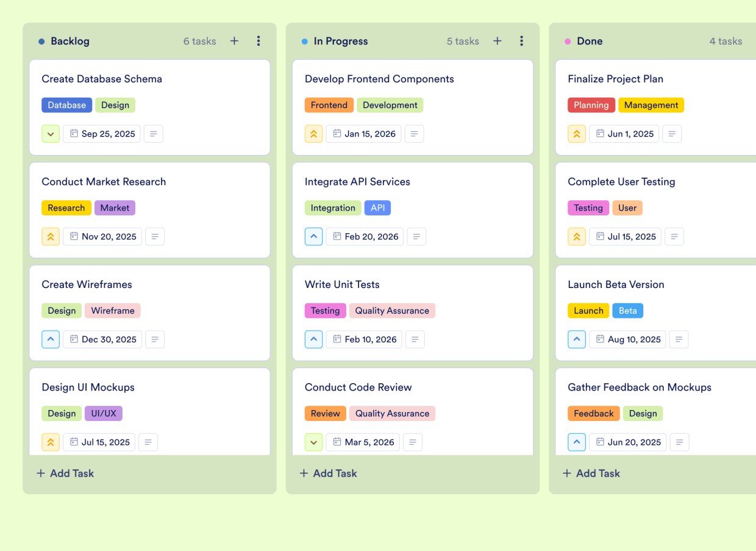Open the description icon on Write Unit Tests

click(415, 339)
